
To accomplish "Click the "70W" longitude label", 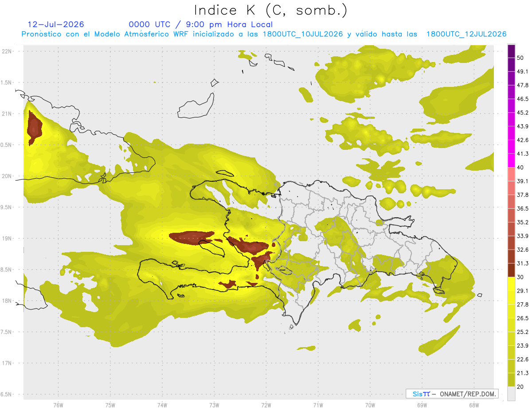I will pos(370,405).
